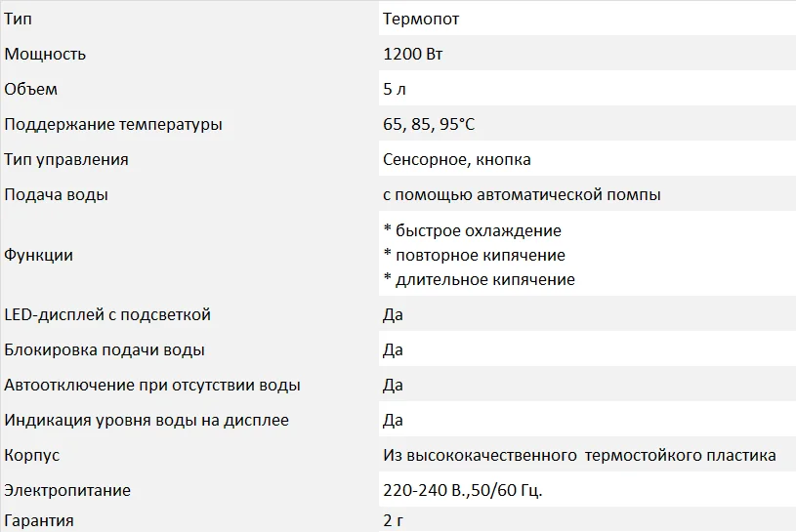The height and width of the screenshot is (532, 796).
Task: Click 'Автоотключение при отсутствии воды' label
Action: pyautogui.click(x=152, y=385)
